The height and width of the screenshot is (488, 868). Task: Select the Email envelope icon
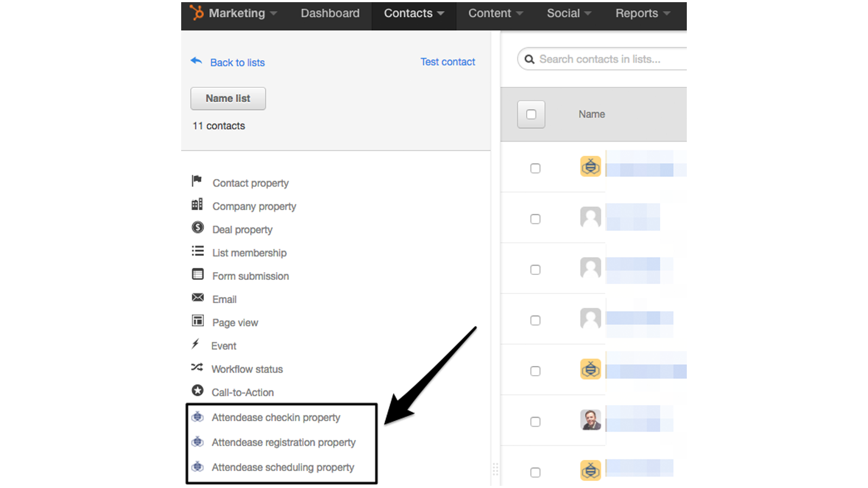[x=197, y=297]
